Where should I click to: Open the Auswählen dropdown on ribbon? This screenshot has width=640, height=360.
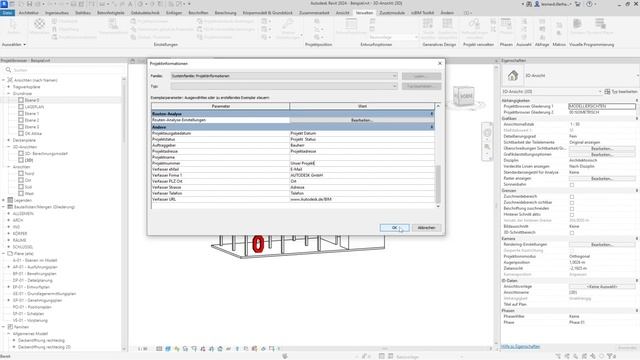pyautogui.click(x=14, y=44)
